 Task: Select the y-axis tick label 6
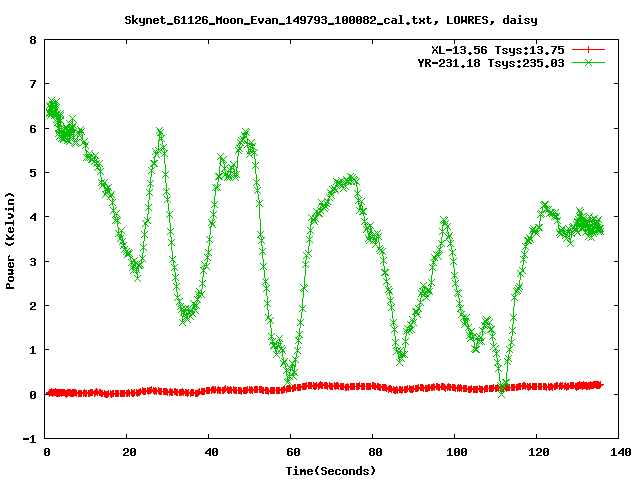pyautogui.click(x=33, y=129)
